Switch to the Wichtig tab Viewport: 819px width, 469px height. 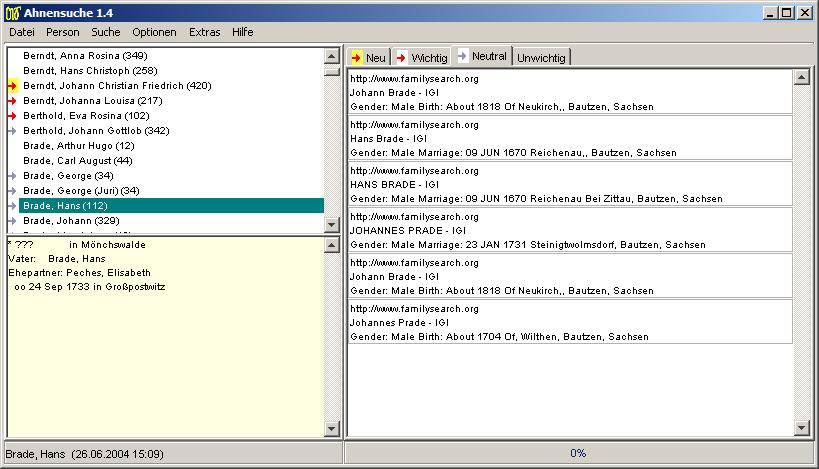pyautogui.click(x=421, y=58)
